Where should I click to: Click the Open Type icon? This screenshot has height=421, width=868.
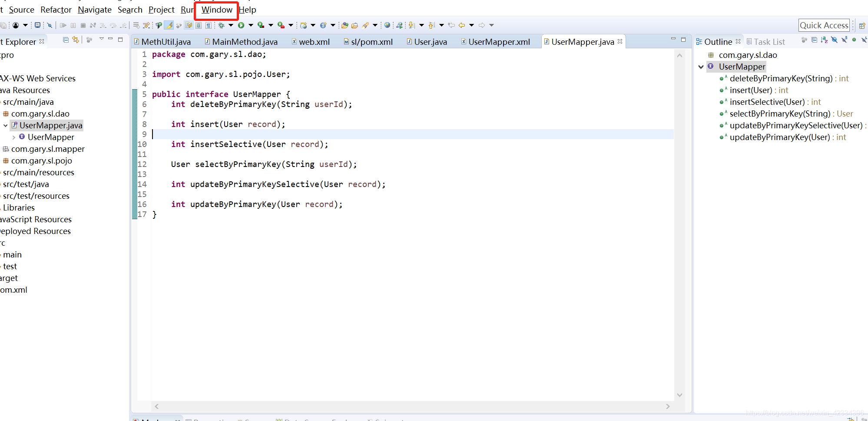pos(345,25)
